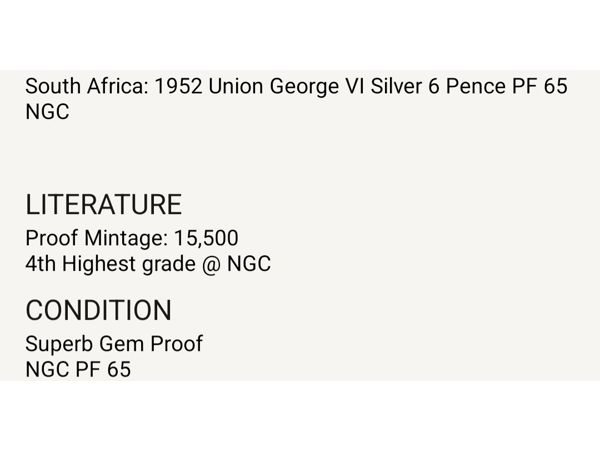Click the "4th Highest grade @ NGC" line
600x450 pixels.
tap(148, 264)
